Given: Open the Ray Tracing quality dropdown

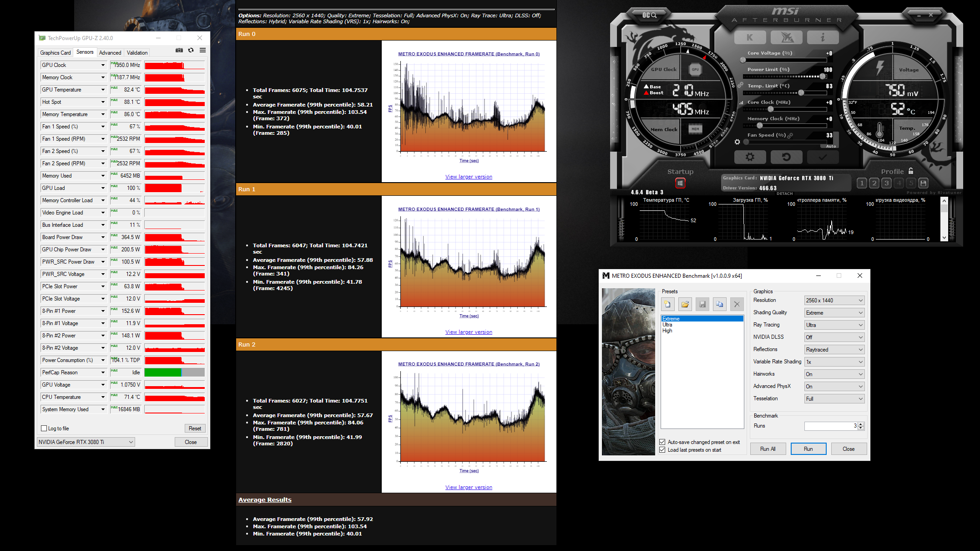Looking at the screenshot, I should click(x=834, y=325).
